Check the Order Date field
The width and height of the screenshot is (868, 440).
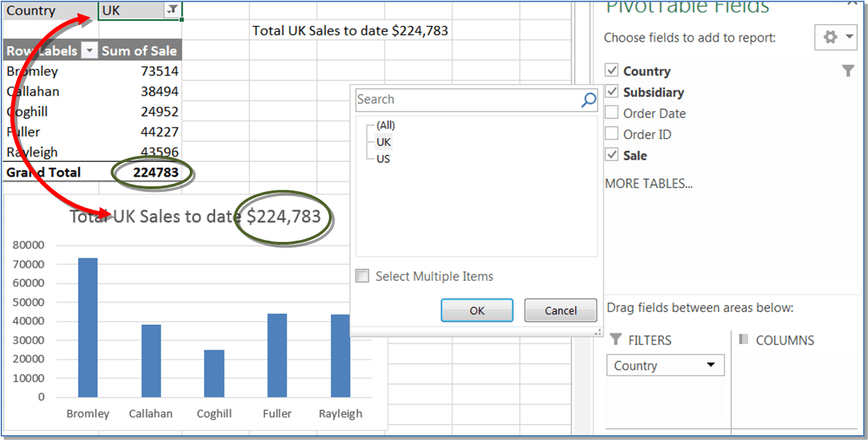click(612, 113)
